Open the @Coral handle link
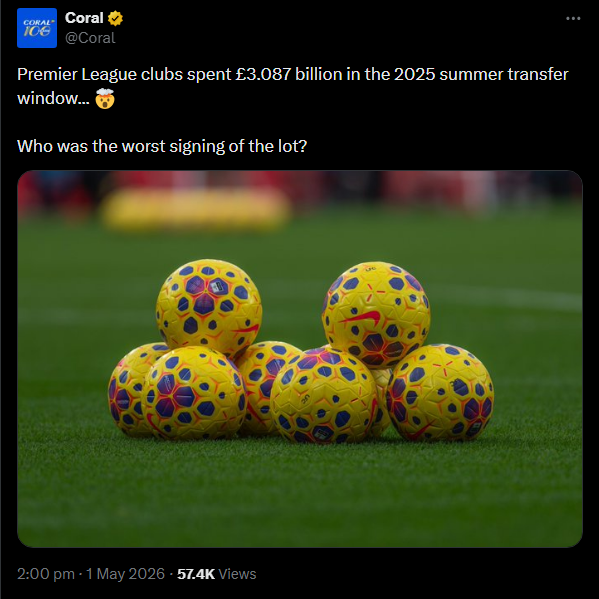The height and width of the screenshot is (599, 599). (x=90, y=38)
